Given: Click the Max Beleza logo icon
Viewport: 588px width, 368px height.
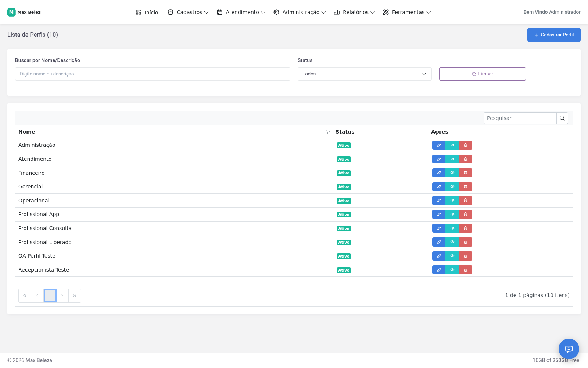Looking at the screenshot, I should [11, 12].
